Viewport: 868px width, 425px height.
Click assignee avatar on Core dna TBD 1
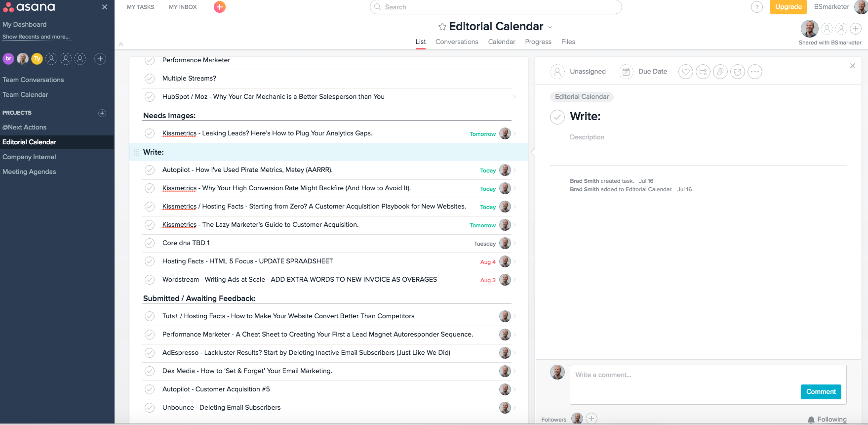click(505, 243)
